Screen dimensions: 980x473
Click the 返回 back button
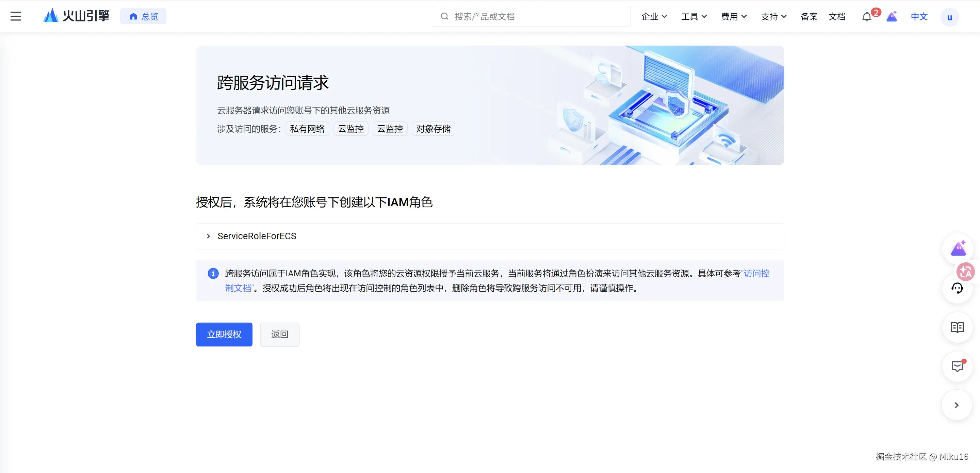[x=280, y=335]
